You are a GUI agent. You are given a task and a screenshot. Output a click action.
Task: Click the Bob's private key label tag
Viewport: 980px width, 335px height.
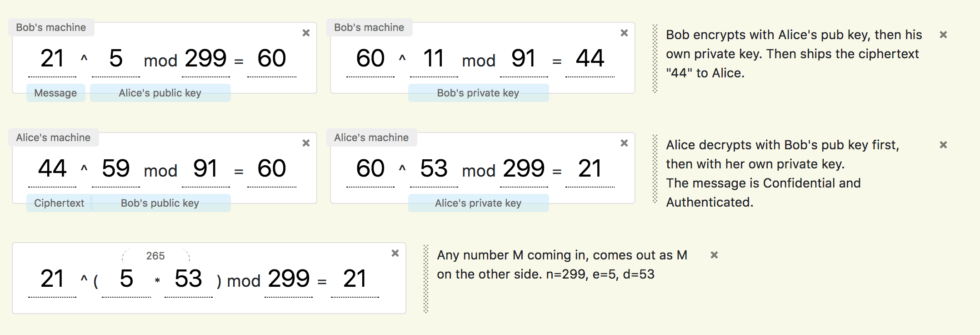(478, 93)
